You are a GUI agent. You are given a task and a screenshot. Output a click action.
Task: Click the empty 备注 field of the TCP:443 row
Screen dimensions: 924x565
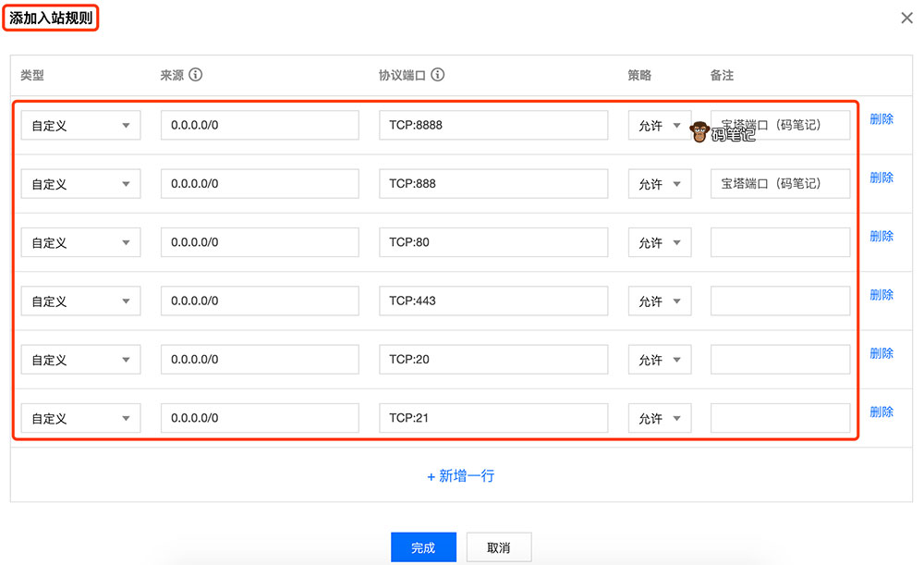780,301
